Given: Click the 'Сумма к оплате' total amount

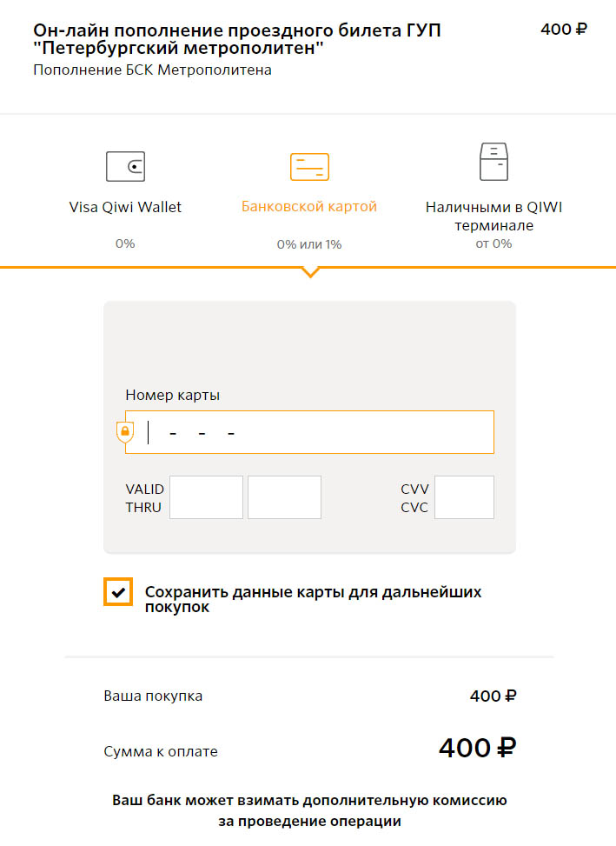Looking at the screenshot, I should 478,749.
